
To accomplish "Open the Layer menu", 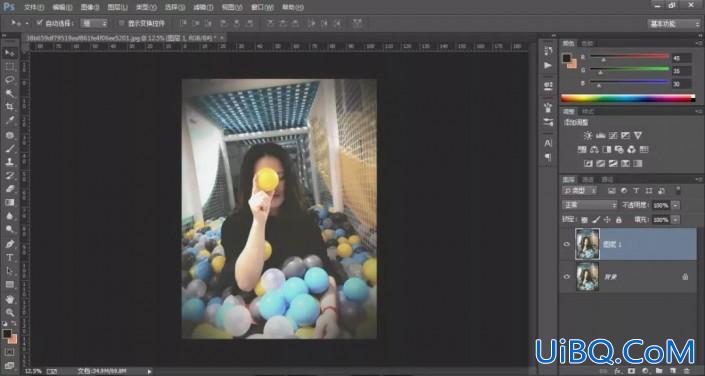I will tap(117, 7).
